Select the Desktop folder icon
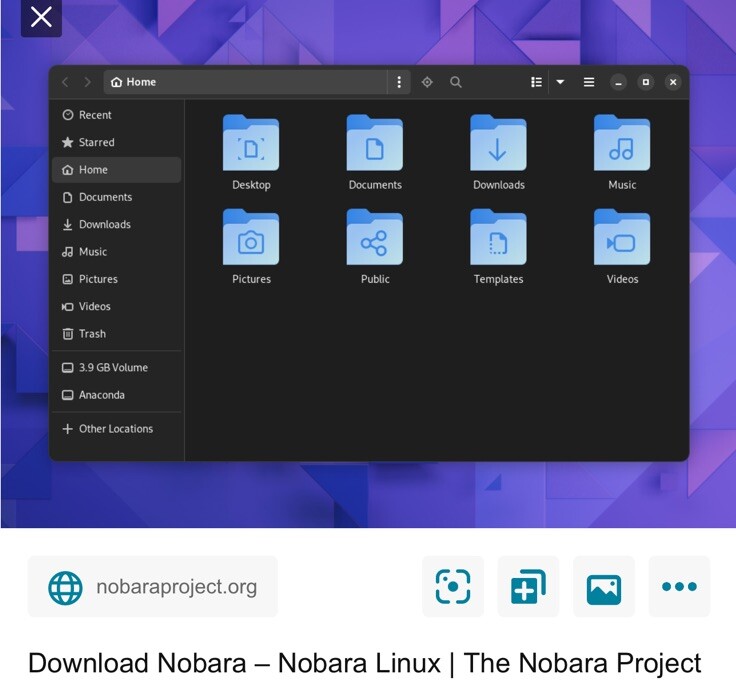Viewport: 736px width, 685px height. point(251,143)
